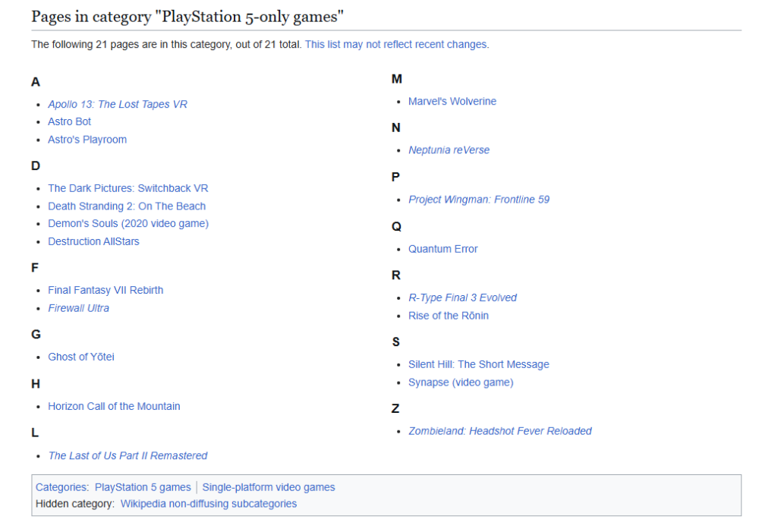Open Final Fantasy VII Rebirth article
This screenshot has width=759, height=532.
click(106, 290)
